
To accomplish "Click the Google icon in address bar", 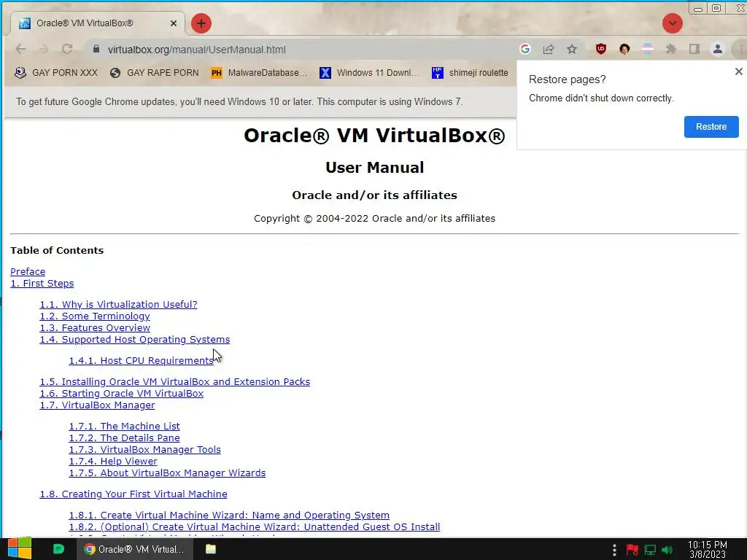I will click(x=525, y=49).
